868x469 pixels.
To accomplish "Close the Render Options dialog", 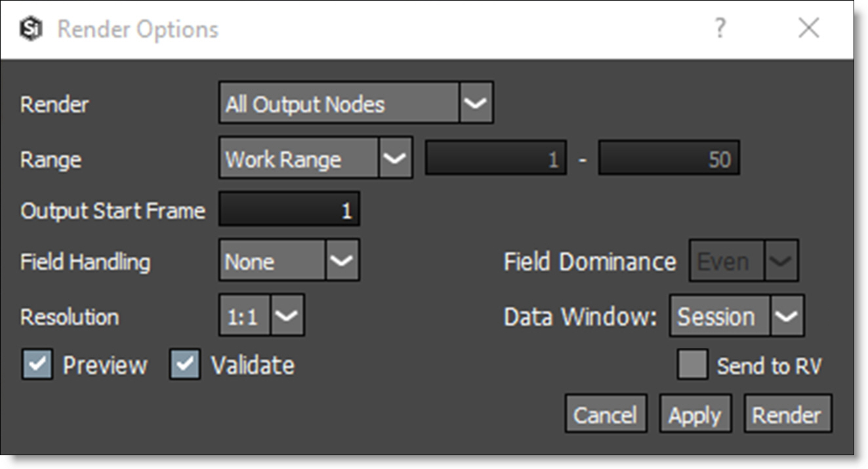I will point(808,28).
